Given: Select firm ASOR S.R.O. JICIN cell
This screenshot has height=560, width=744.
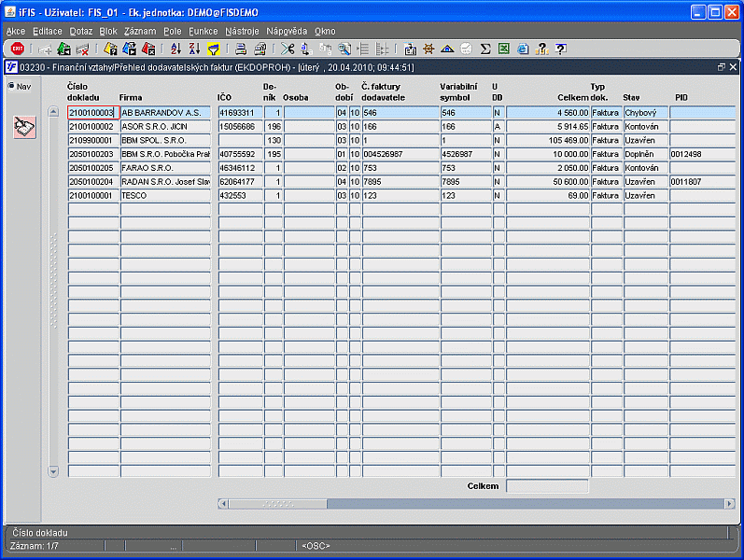Looking at the screenshot, I should [165, 126].
